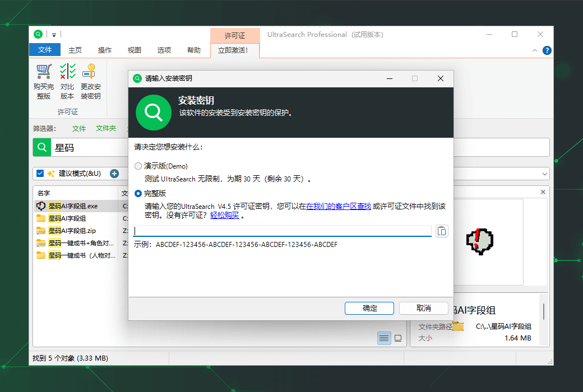Open the 主页 ribbon tab
583x392 pixels.
(x=75, y=50)
